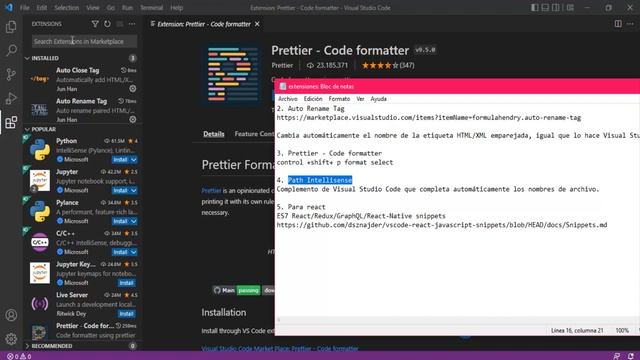Click highlighted Path Intellisense text in Notepad

tap(320, 180)
